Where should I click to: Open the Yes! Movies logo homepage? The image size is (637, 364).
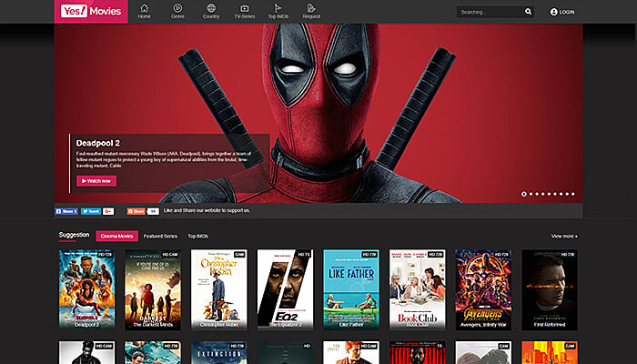point(91,11)
